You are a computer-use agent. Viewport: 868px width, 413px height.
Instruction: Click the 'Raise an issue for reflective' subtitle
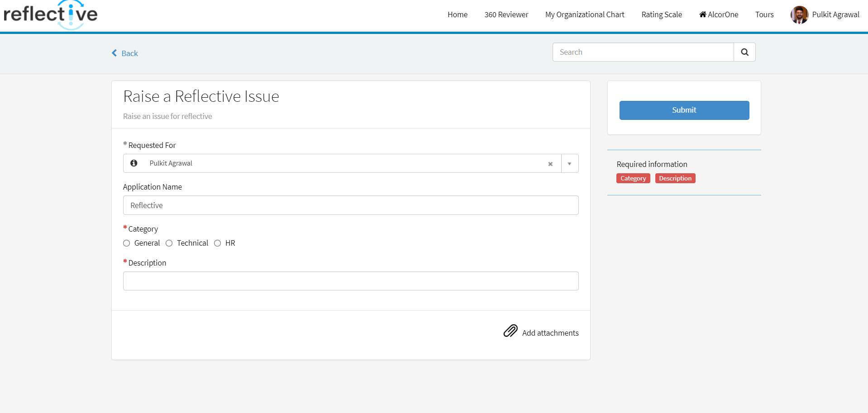point(167,116)
